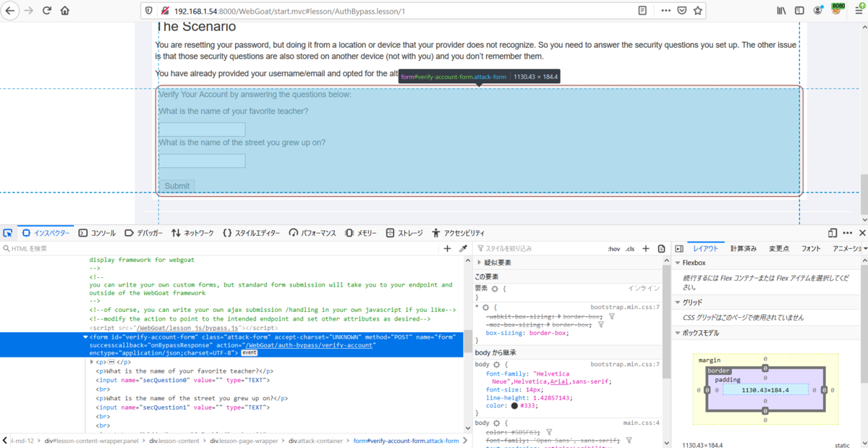This screenshot has height=448, width=868.
Task: Add a new style rule plus icon
Action: [646, 248]
